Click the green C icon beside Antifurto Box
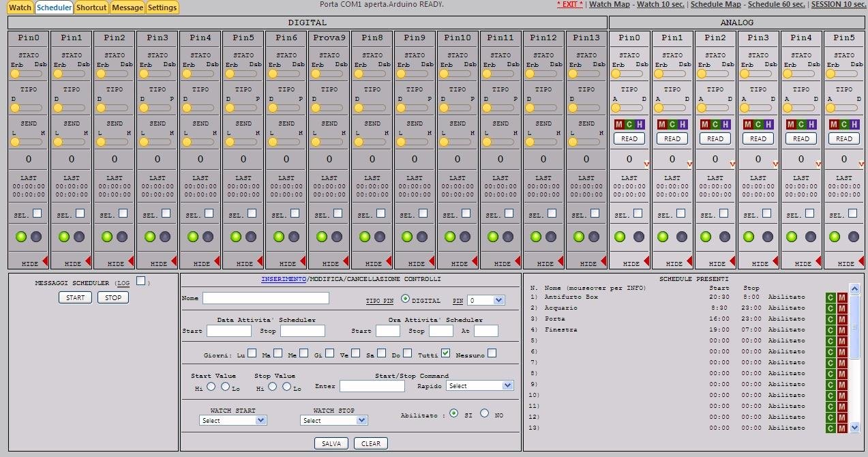Screen dimensions: 868x457 [830, 298]
